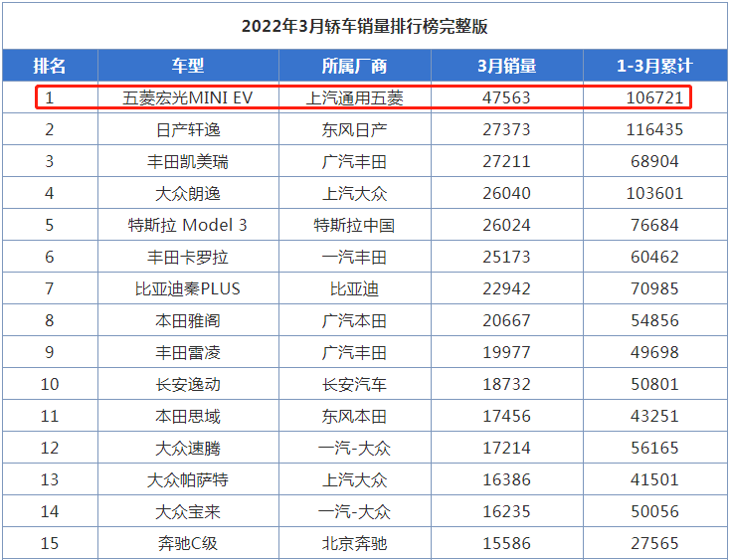
Task: Click the 本田雅阁 model cell
Action: click(x=188, y=321)
